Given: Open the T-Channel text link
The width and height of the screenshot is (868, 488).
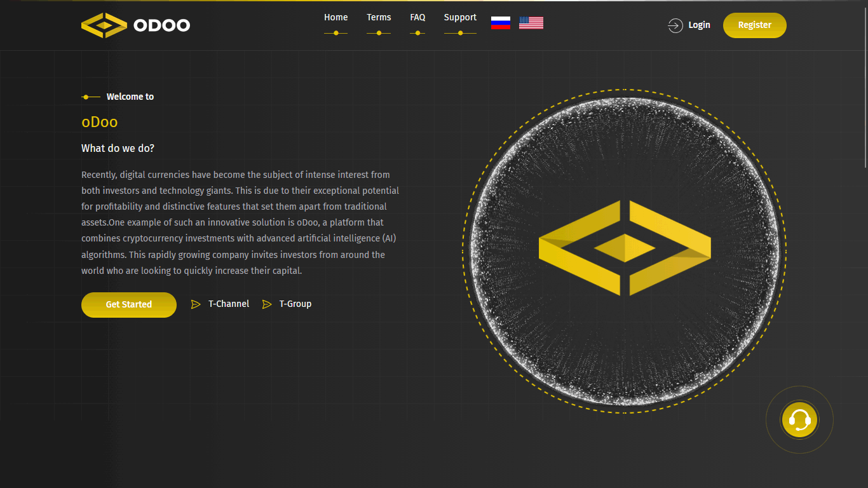Looking at the screenshot, I should (229, 304).
